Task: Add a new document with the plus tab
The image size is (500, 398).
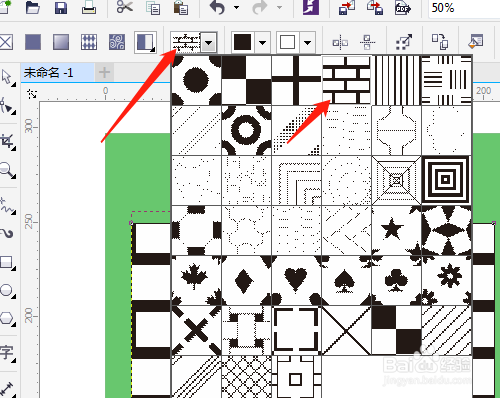Action: [104, 72]
